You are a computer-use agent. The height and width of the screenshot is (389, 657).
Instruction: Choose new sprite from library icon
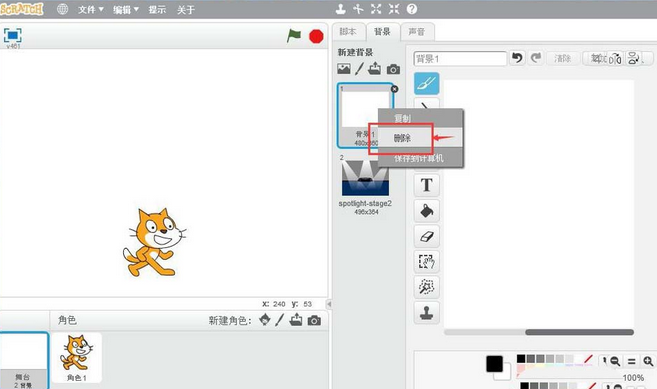264,320
